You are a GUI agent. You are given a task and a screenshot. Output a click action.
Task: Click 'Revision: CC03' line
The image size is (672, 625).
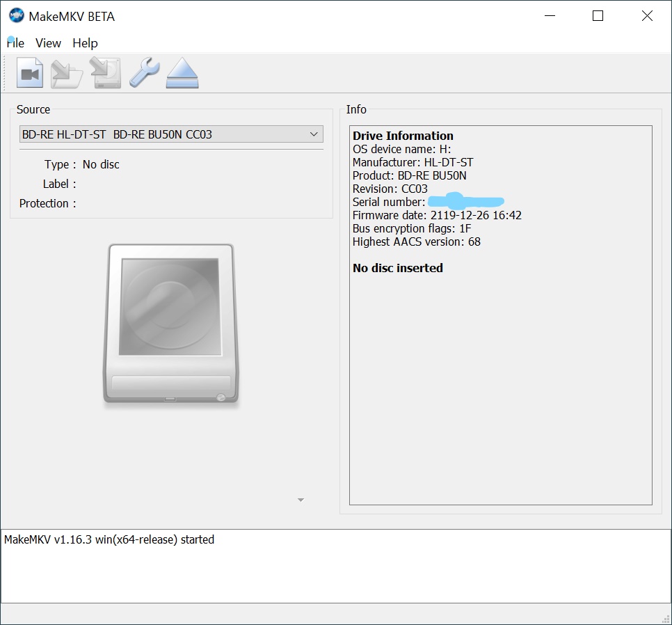(390, 189)
